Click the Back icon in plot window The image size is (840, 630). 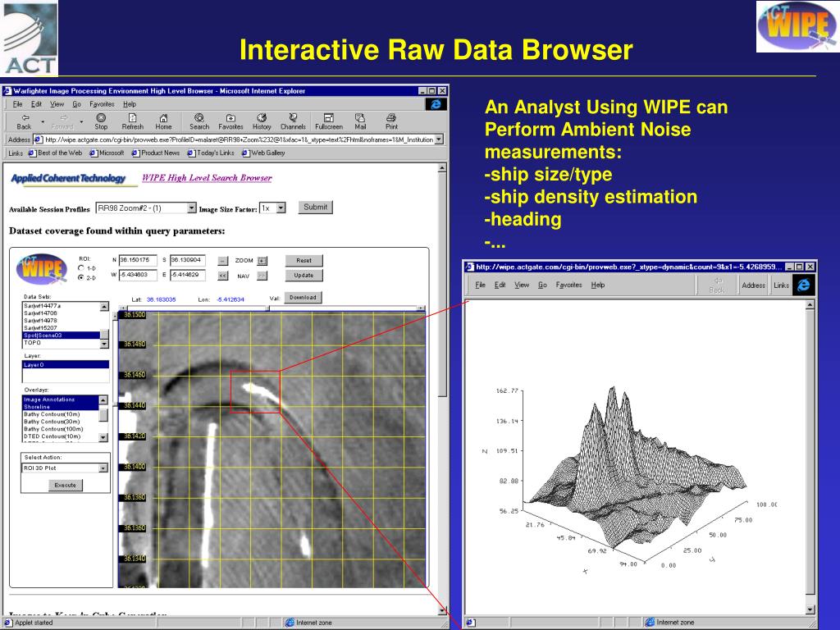(717, 285)
